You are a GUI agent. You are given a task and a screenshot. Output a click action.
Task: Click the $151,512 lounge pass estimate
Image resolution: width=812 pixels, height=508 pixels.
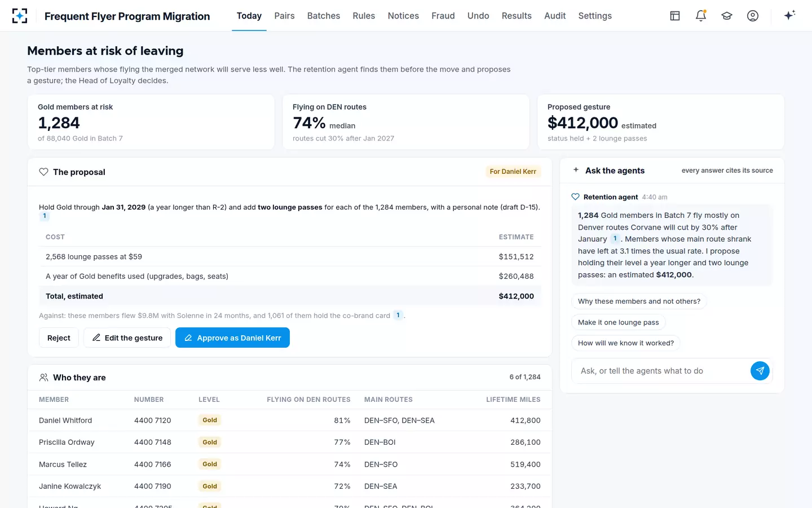pyautogui.click(x=516, y=257)
